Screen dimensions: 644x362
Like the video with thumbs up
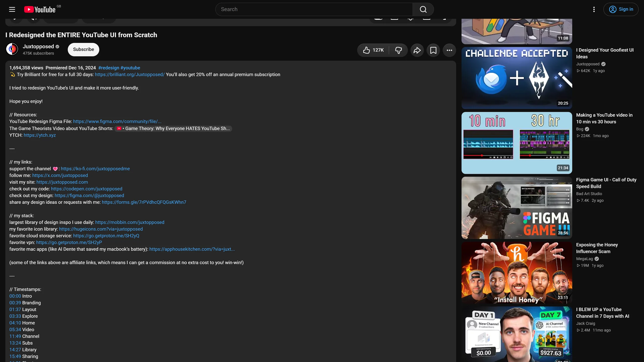[373, 50]
